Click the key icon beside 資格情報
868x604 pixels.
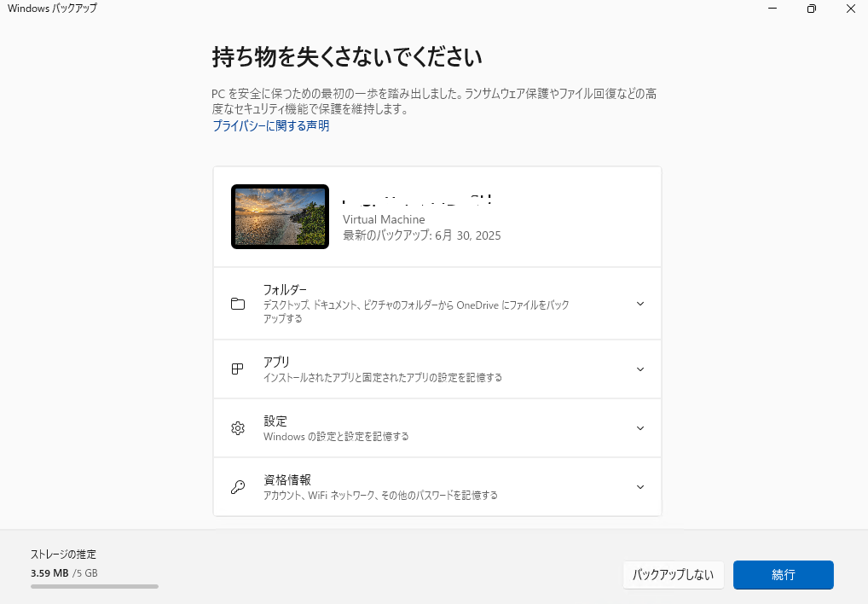(238, 487)
